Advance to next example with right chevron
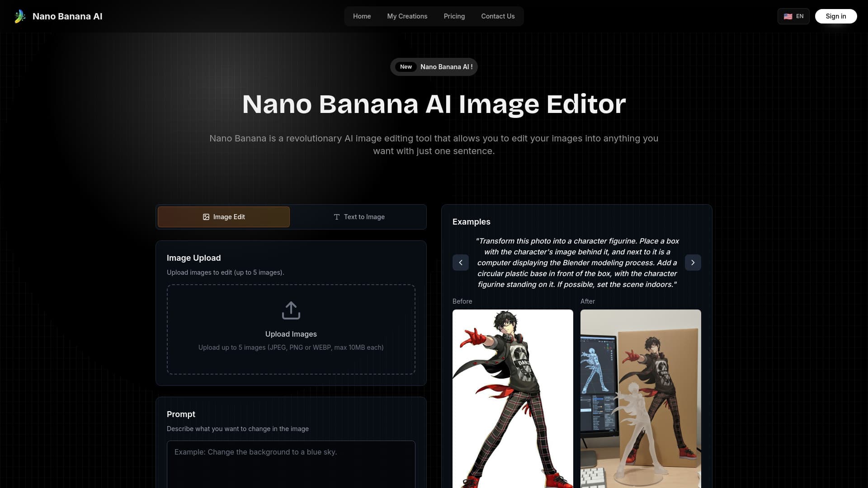Screen dimensions: 868x488 [x=693, y=262]
